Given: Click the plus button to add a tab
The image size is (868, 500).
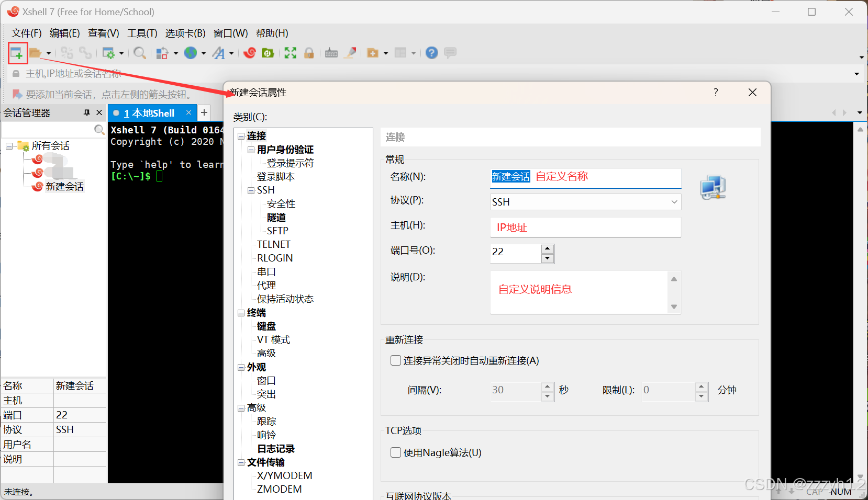Looking at the screenshot, I should [x=204, y=112].
